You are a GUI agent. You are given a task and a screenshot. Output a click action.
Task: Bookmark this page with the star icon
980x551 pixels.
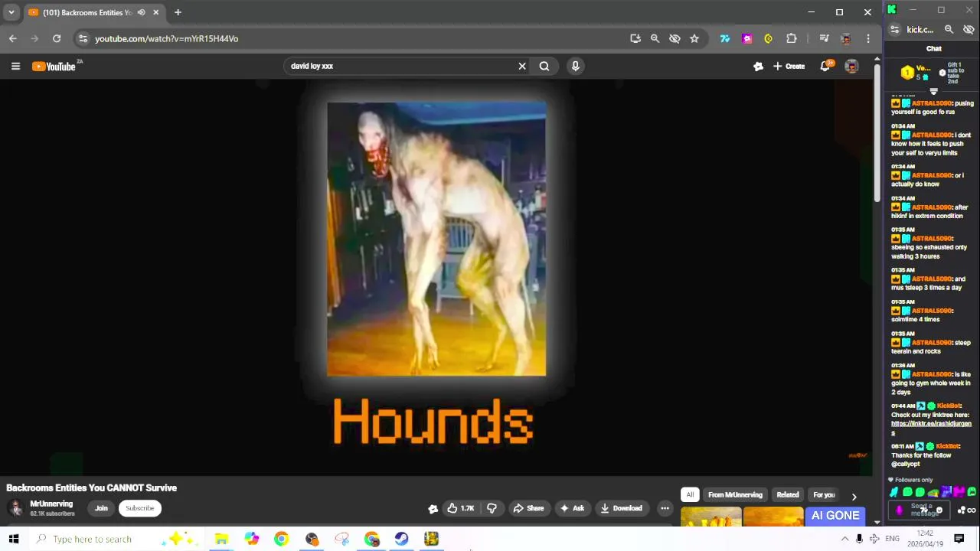click(x=694, y=38)
